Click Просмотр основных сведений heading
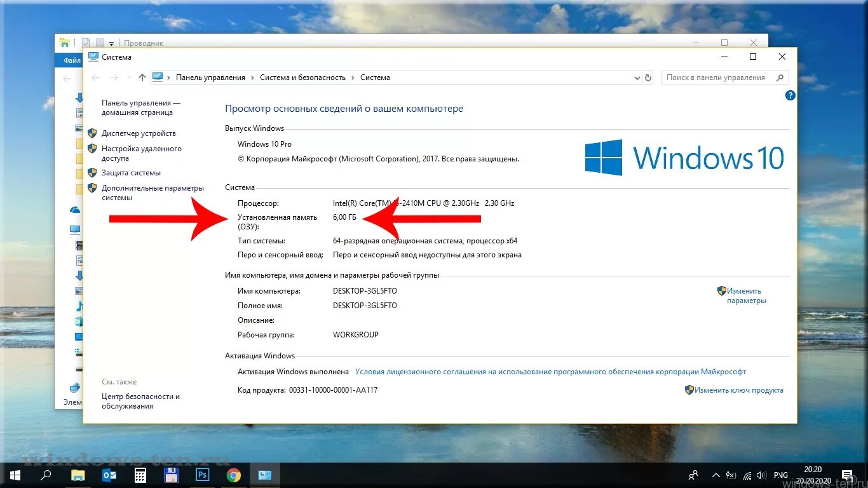The image size is (868, 488). pyautogui.click(x=344, y=109)
